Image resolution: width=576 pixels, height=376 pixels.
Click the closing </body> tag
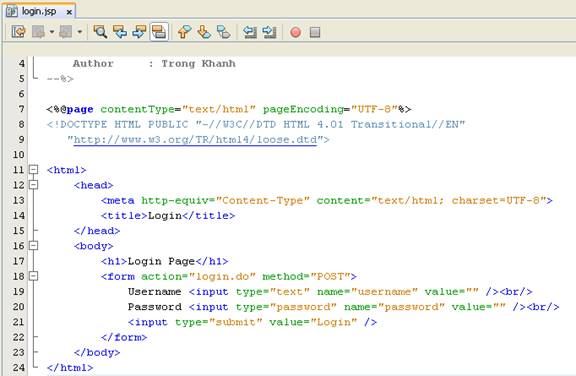click(x=97, y=352)
